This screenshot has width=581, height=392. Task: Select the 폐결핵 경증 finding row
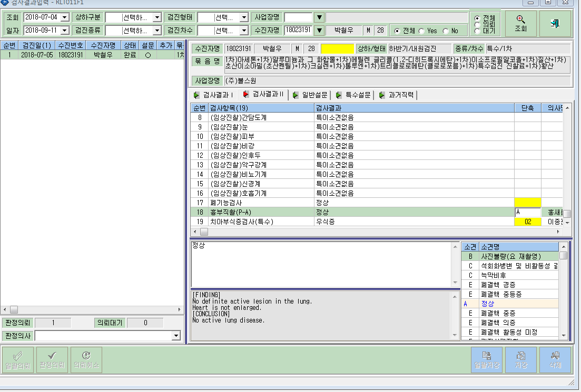click(x=510, y=285)
